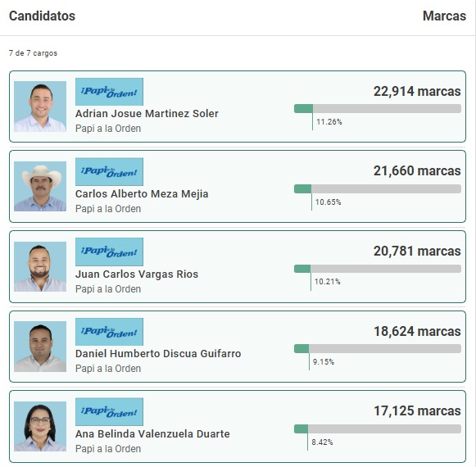This screenshot has width=476, height=467.
Task: Click Papi a la Orden logo above Carlos Alberto
Action: coord(109,171)
